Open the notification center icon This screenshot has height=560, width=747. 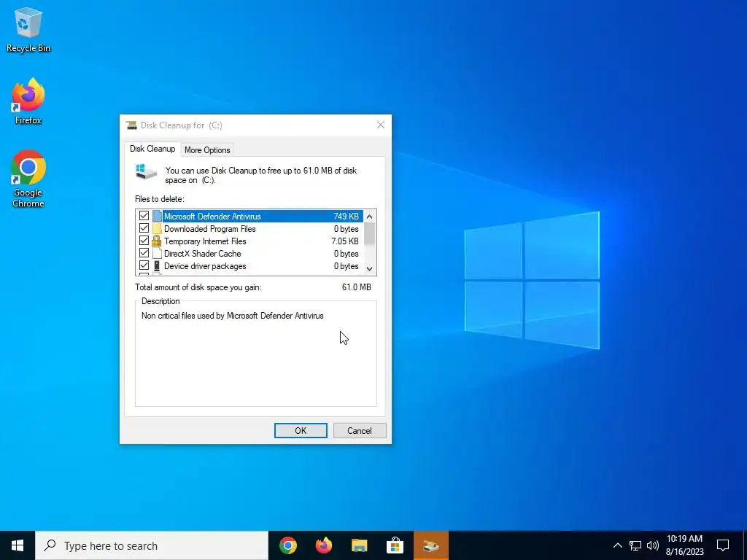[723, 545]
